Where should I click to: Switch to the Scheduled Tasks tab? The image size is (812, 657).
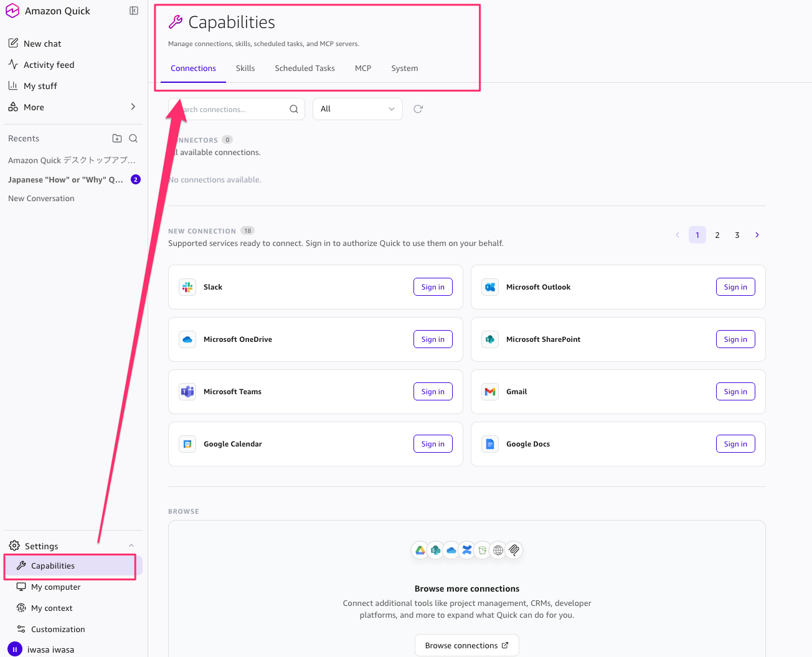tap(305, 69)
